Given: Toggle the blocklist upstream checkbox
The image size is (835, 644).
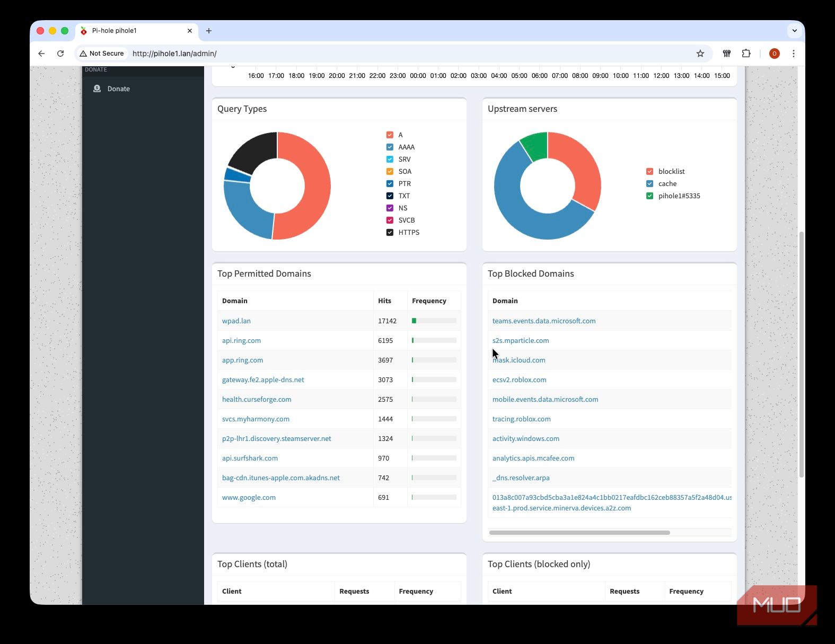Looking at the screenshot, I should point(649,172).
